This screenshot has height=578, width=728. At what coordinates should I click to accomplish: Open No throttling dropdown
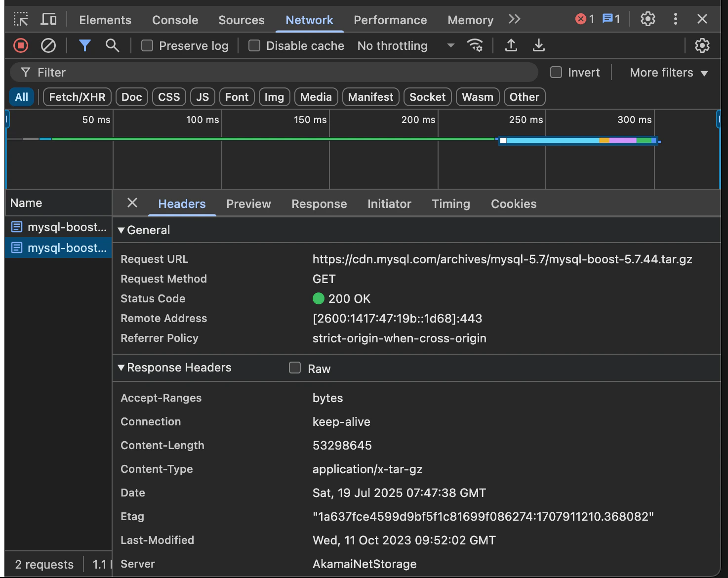(x=406, y=46)
